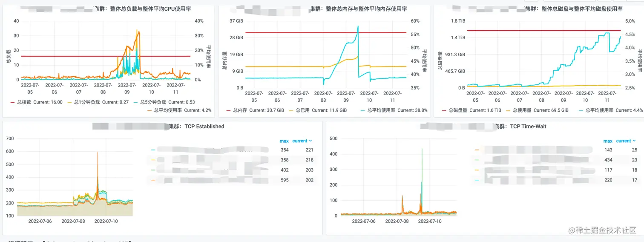The width and height of the screenshot is (644, 242).
Task: Click the 总负载 left axis title
Action: [8, 55]
